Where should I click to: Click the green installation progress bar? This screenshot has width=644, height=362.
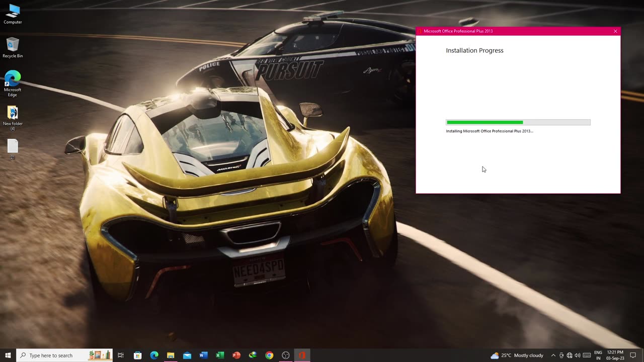[x=518, y=122]
